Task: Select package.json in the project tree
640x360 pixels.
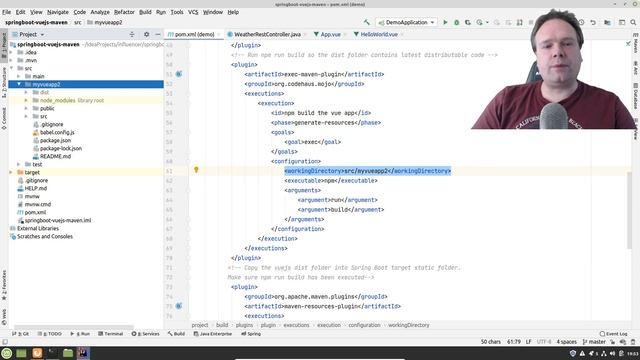Action: (55, 140)
